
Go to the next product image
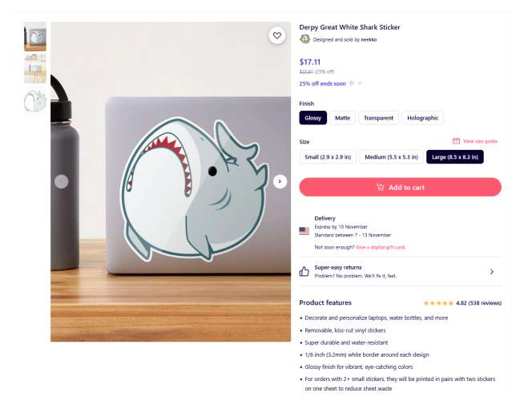click(x=280, y=181)
